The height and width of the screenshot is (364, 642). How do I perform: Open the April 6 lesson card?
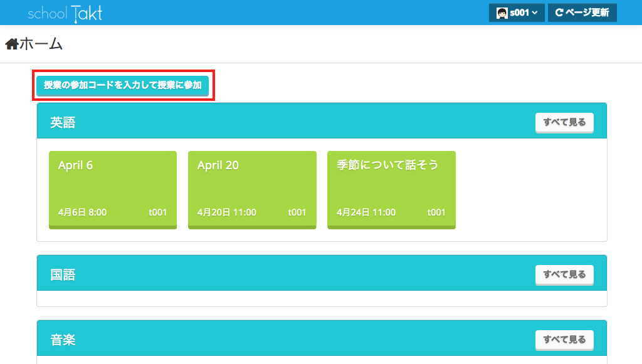point(113,190)
